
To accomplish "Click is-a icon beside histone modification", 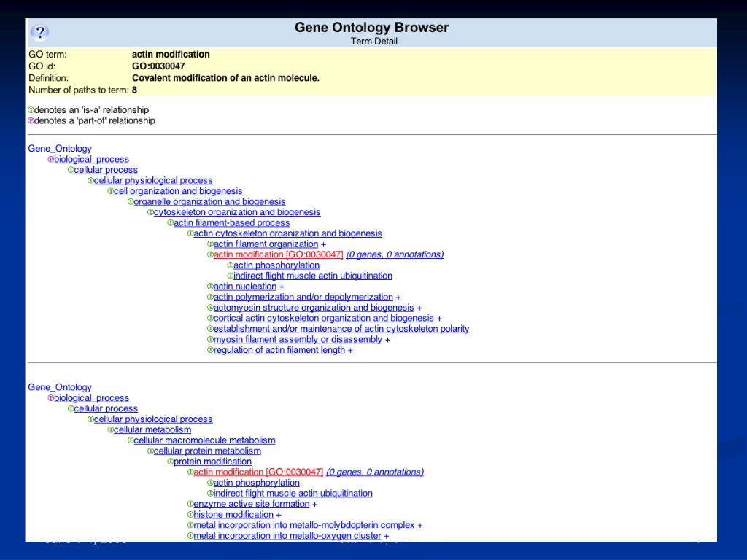I will [x=190, y=514].
